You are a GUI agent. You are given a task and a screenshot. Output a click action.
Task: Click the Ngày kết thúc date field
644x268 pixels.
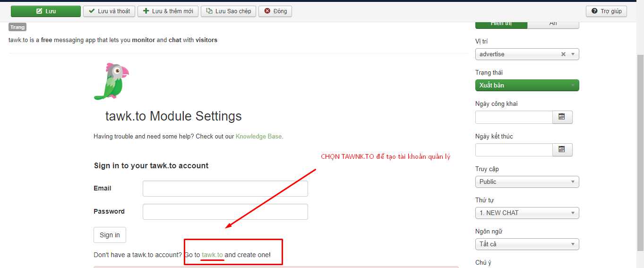514,150
